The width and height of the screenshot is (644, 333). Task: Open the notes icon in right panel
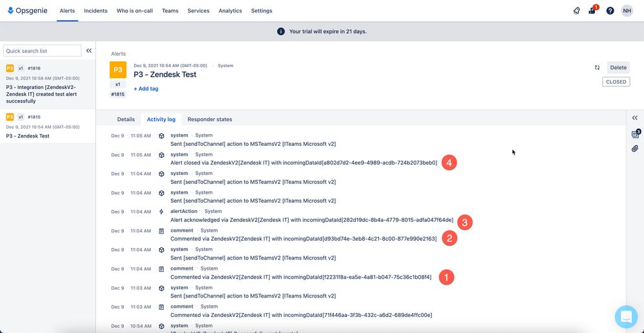pos(635,134)
